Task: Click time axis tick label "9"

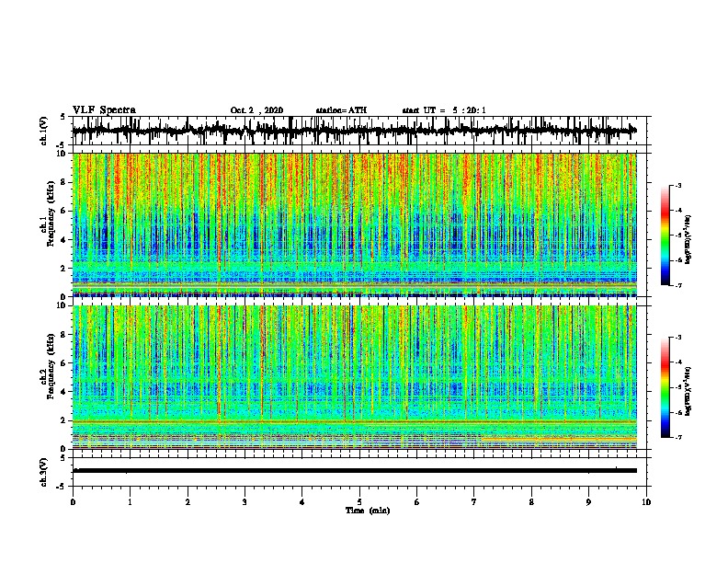Action: [588, 502]
